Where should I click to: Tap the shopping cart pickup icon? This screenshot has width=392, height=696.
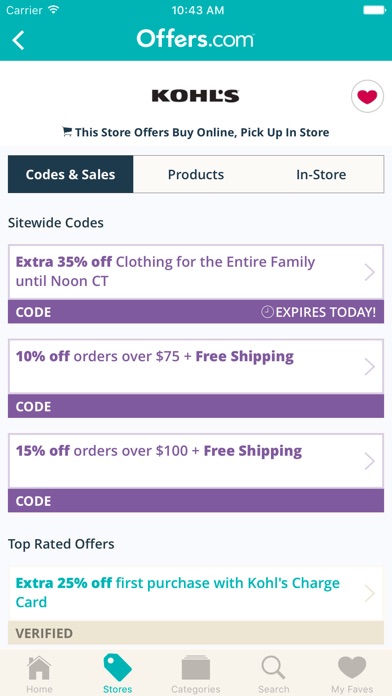(x=67, y=132)
